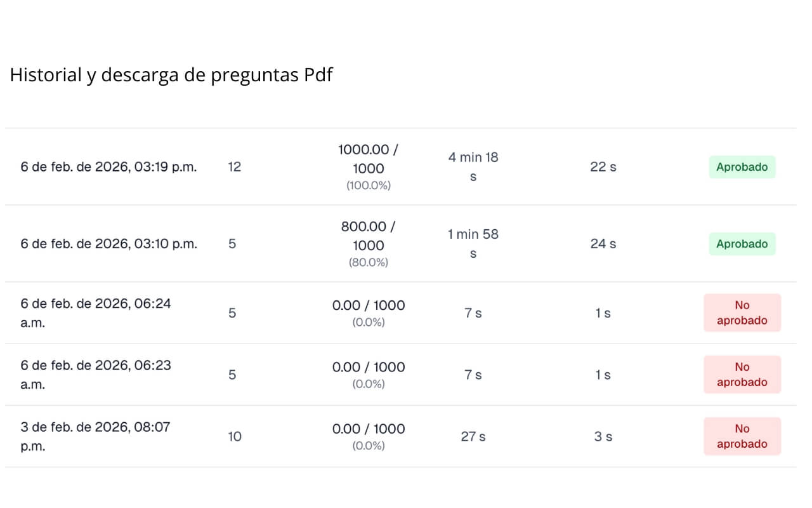Click the title Historial y descarga de preguntas Pdf
This screenshot has height=508, width=812.
coord(171,74)
